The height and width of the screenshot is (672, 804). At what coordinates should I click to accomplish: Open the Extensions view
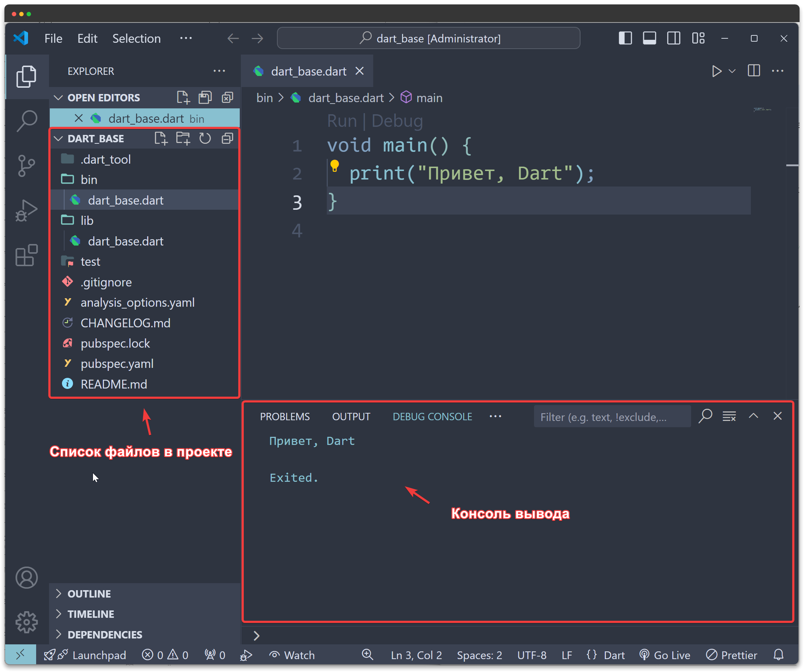27,254
